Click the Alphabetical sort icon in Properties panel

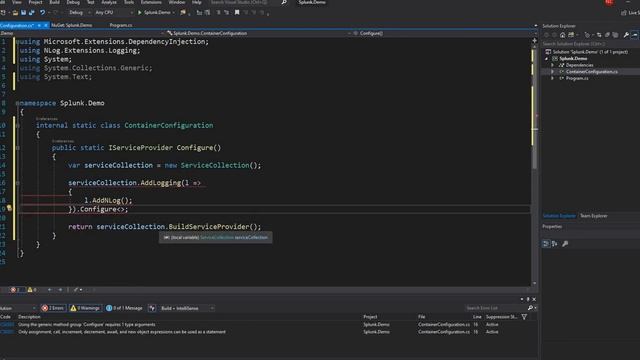pos(555,244)
